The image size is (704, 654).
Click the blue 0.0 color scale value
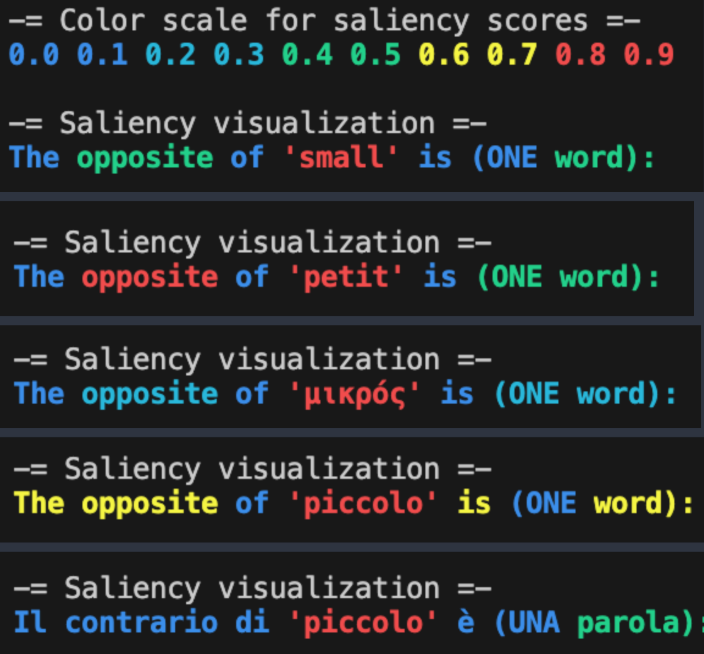34,55
